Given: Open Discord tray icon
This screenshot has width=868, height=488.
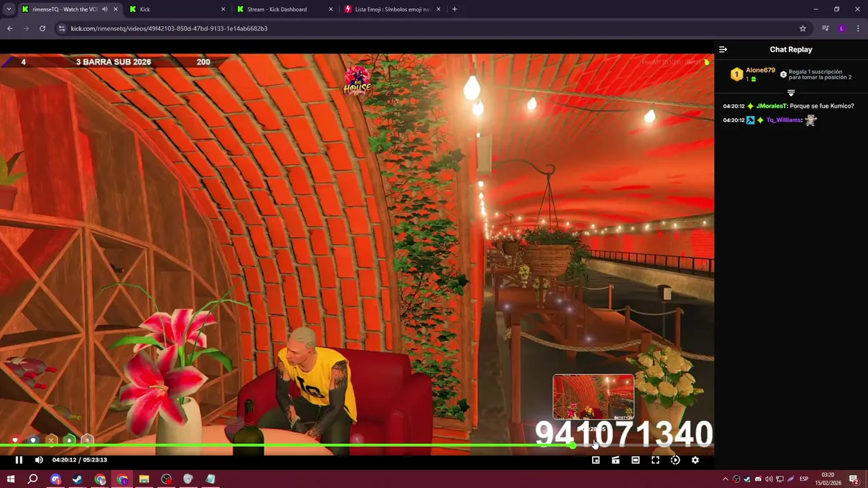Looking at the screenshot, I should pyautogui.click(x=758, y=479).
